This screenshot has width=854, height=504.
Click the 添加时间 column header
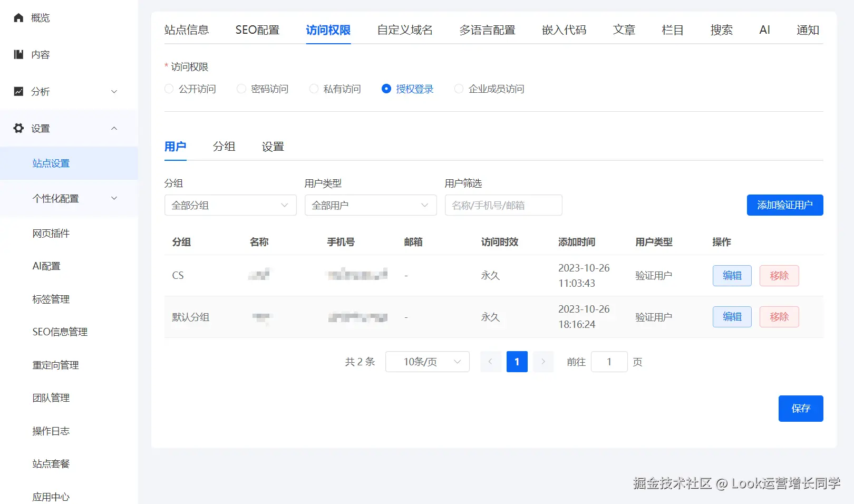[577, 242]
